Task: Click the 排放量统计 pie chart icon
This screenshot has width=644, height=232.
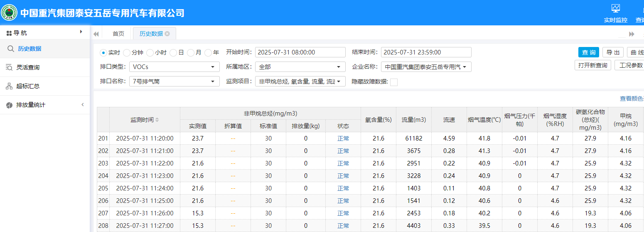Action: pyautogui.click(x=9, y=105)
